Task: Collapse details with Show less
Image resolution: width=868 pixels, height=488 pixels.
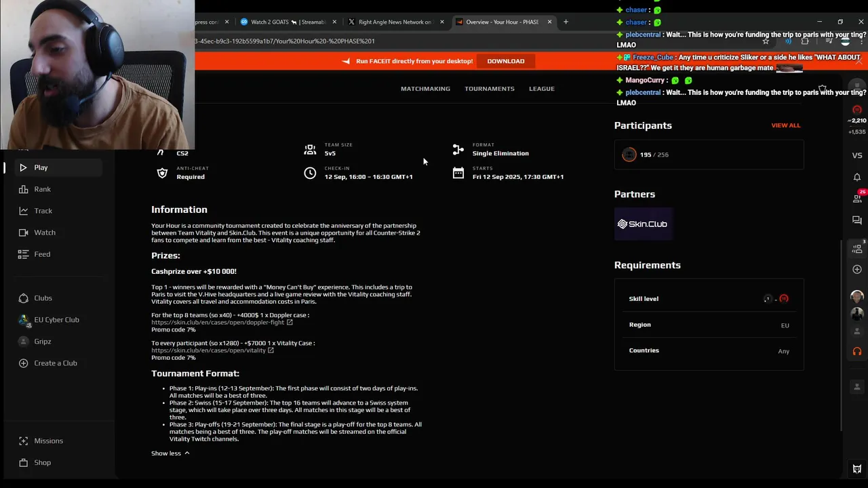Action: point(170,453)
